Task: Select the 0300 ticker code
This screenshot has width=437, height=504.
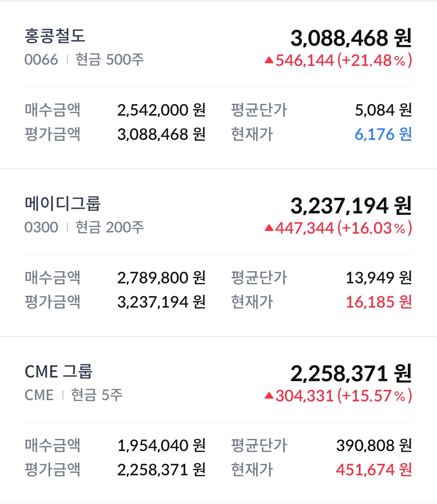Action: coord(41,228)
